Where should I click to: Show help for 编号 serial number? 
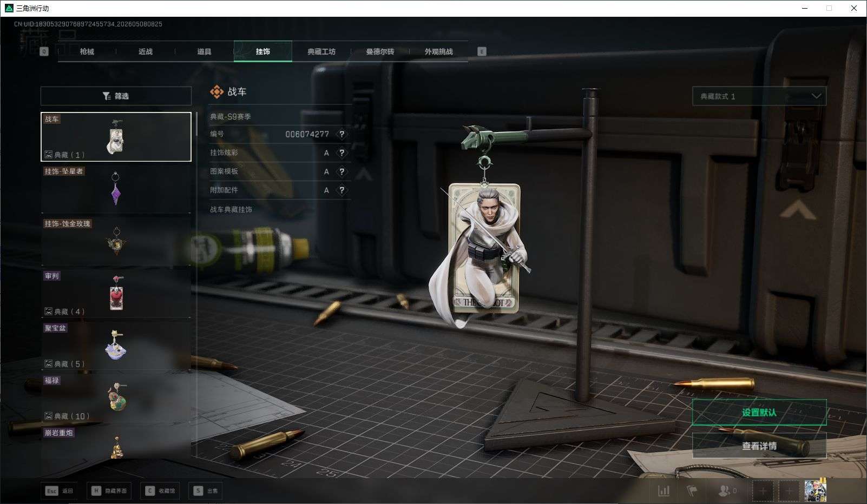341,134
